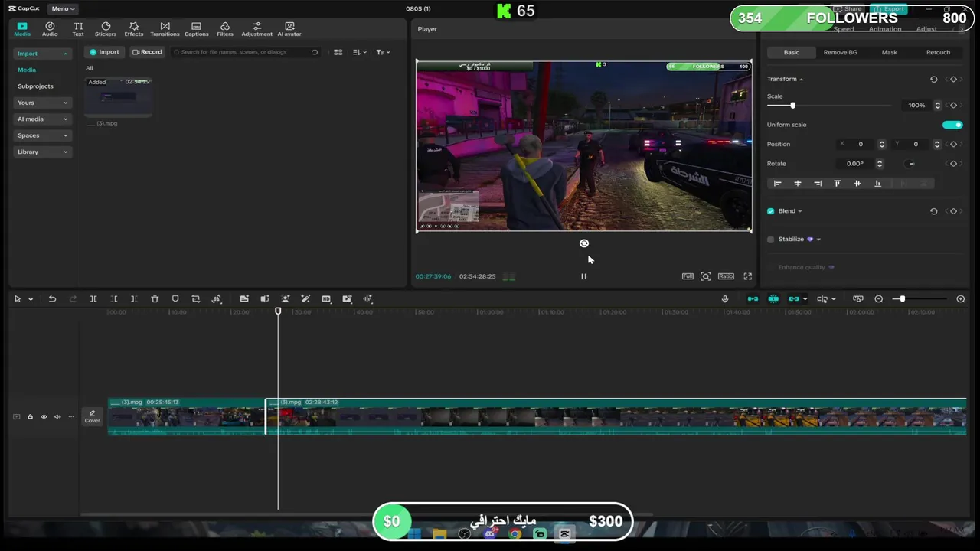Zoom out the timeline
Image resolution: width=980 pixels, height=551 pixels.
click(x=879, y=299)
